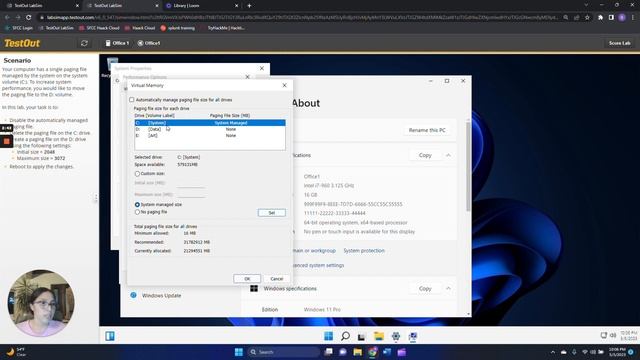This screenshot has height=360, width=640.
Task: Click the simulated taskbar widgets icon
Action: coord(110,336)
